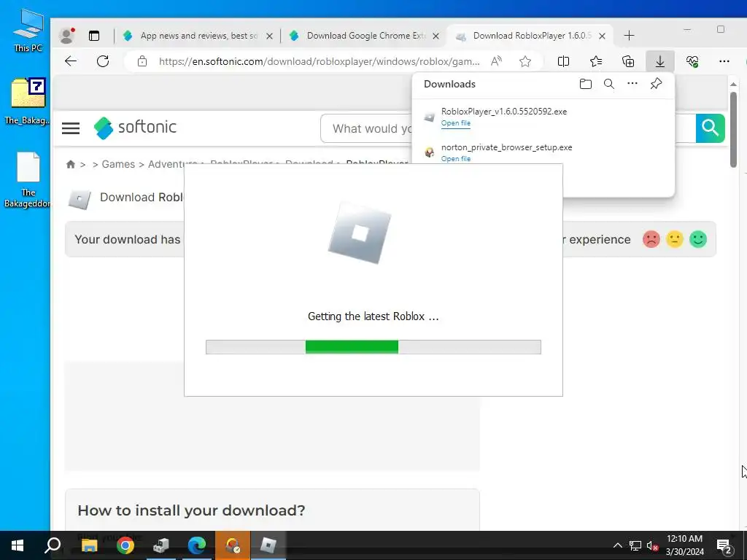Select the Download RobloxPlayer 1.6.0 tab

[x=530, y=36]
